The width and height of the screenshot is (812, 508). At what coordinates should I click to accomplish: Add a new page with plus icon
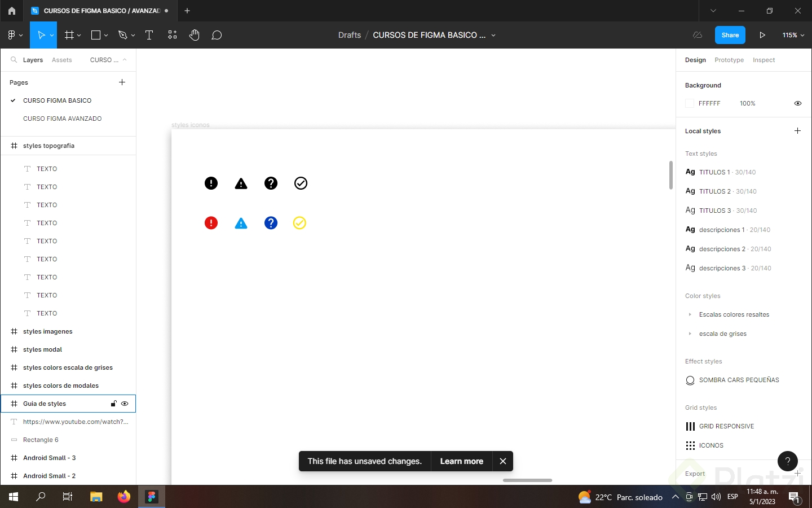click(x=122, y=82)
